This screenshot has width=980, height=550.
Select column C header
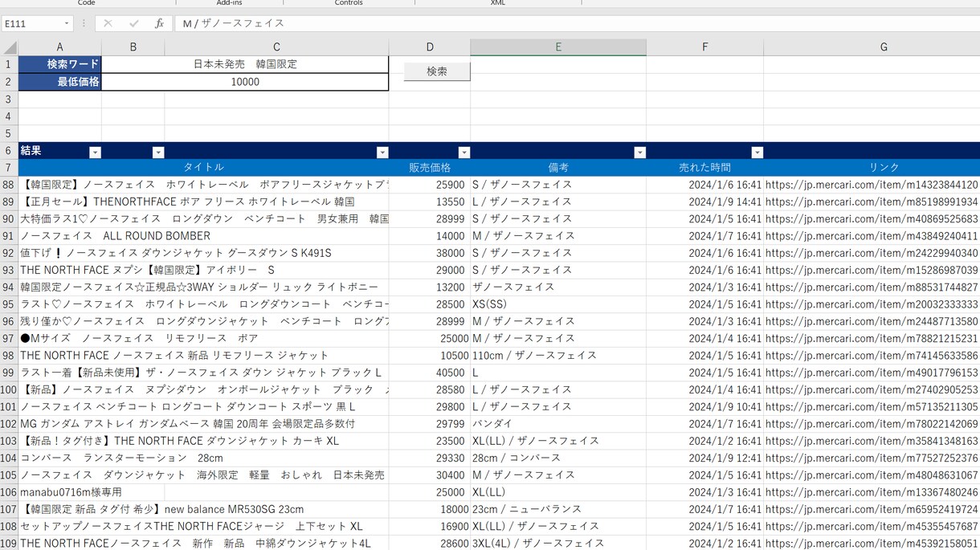coord(277,47)
